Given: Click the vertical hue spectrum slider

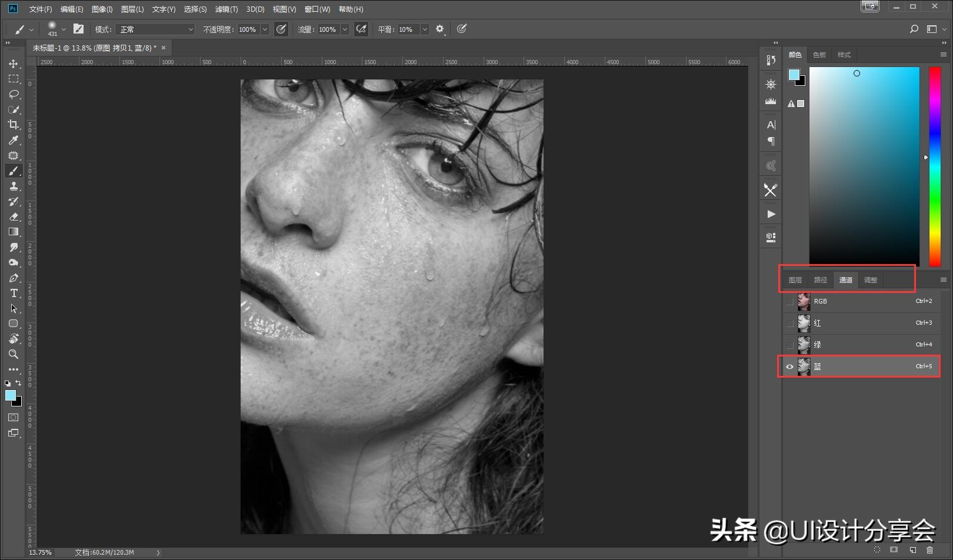Looking at the screenshot, I should point(934,166).
